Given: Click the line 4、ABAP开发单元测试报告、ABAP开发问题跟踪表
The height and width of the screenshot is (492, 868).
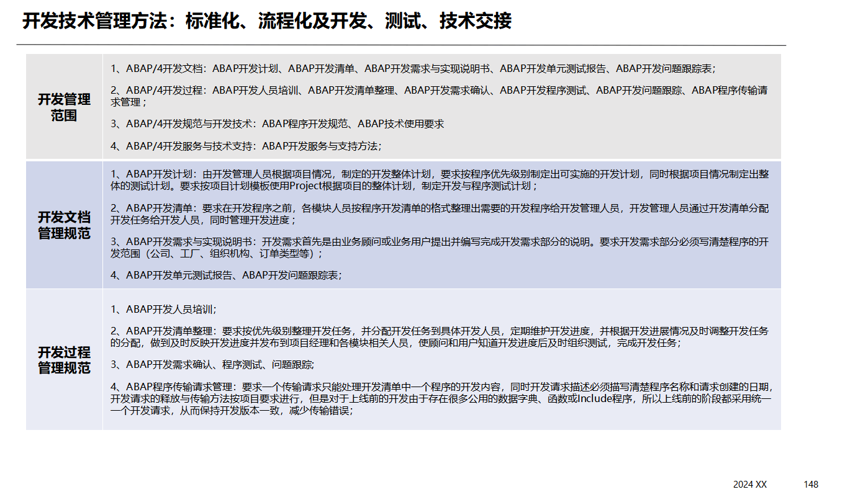Looking at the screenshot, I should click(x=227, y=275).
